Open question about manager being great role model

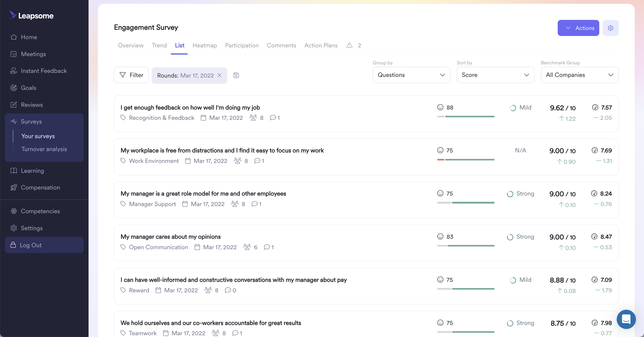pos(203,194)
